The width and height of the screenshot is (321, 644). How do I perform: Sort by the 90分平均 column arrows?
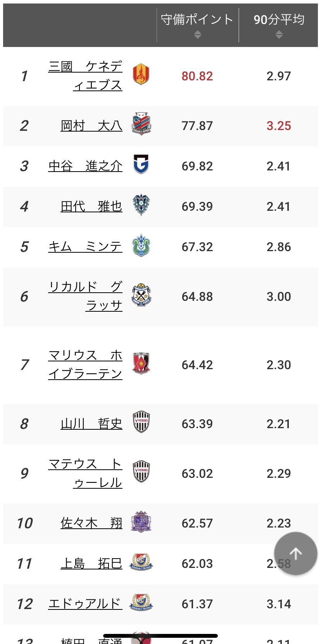[279, 35]
